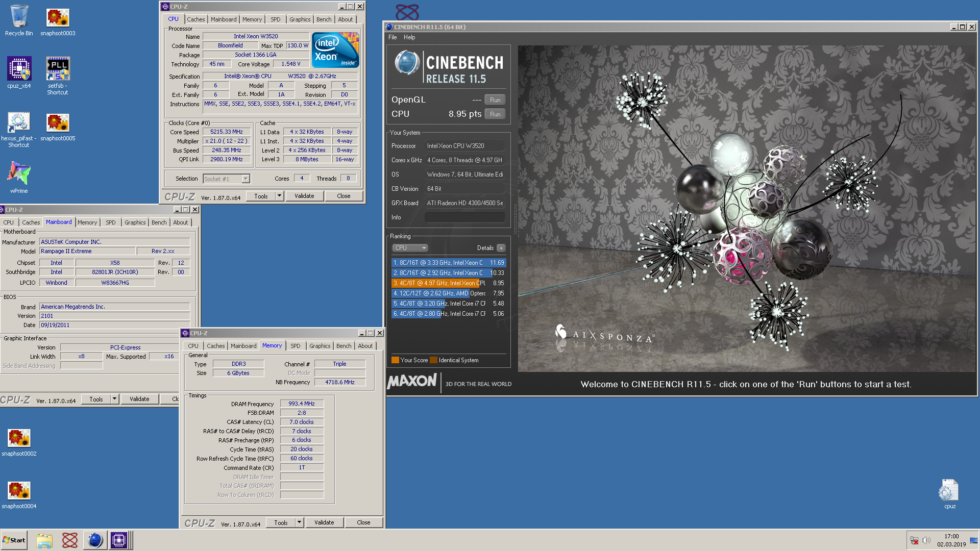Open snaphsot0004 desktop icon
This screenshot has width=980, height=551.
19,495
